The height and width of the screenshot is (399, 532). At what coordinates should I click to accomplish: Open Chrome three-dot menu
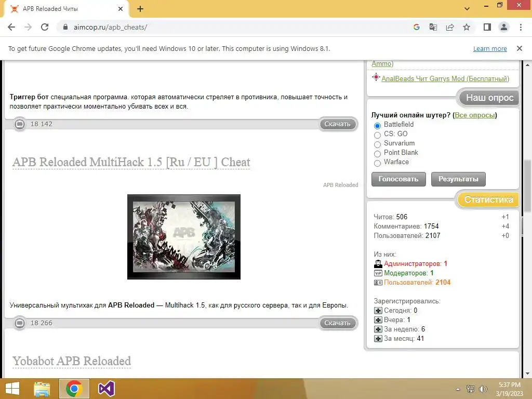click(521, 27)
